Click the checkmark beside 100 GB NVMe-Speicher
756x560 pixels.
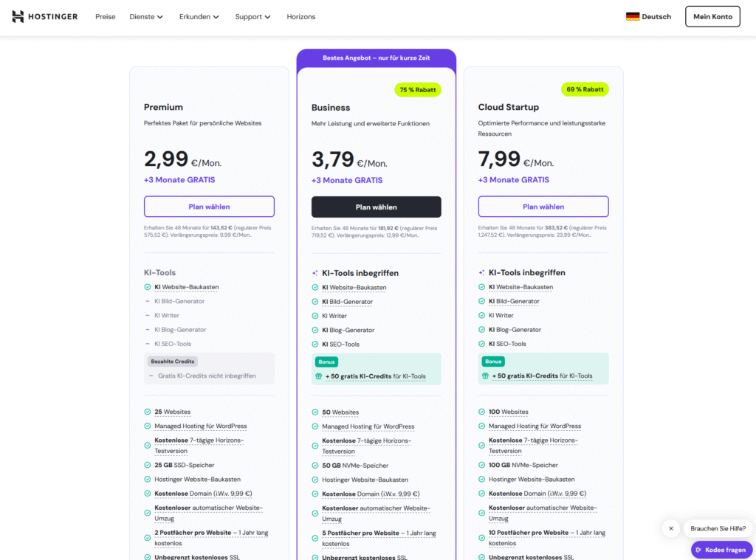click(481, 465)
